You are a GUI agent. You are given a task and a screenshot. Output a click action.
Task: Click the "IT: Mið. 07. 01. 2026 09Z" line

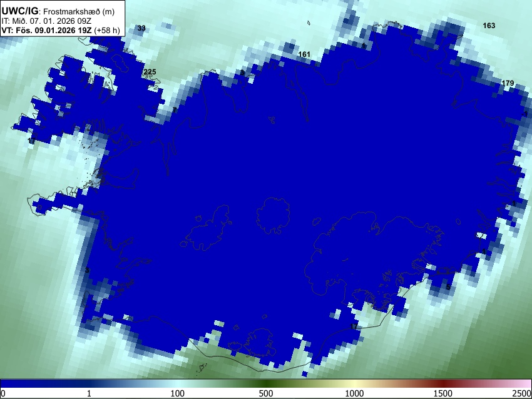coord(46,21)
